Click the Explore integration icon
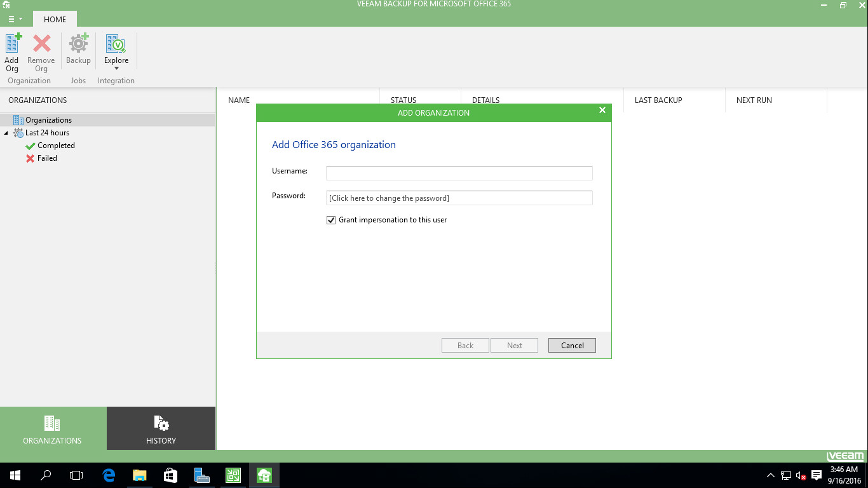 (x=116, y=44)
